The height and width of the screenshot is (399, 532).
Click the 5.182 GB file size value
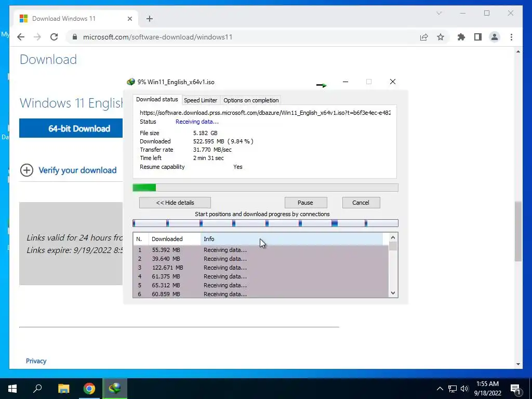[205, 133]
